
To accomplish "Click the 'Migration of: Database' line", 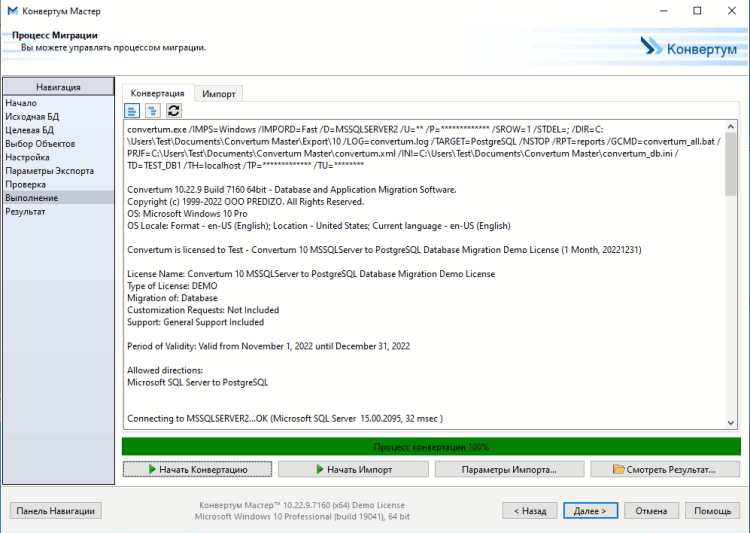I will click(172, 298).
